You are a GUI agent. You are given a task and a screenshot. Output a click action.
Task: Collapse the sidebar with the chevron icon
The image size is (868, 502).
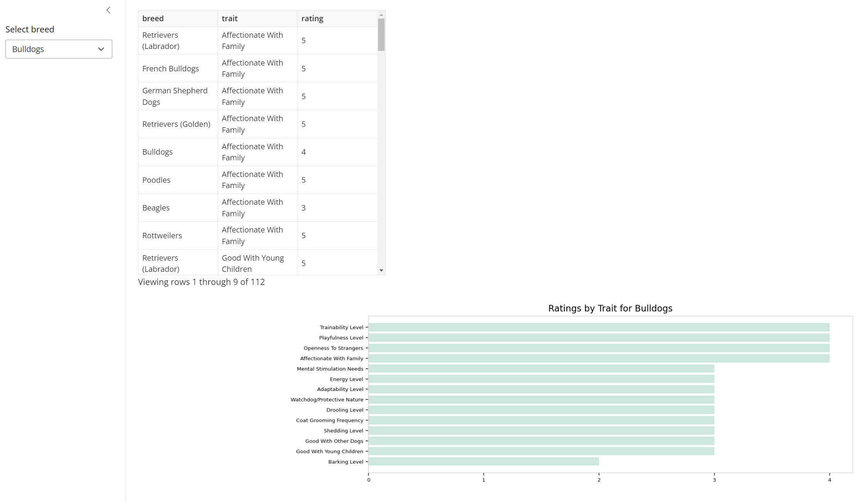point(108,10)
